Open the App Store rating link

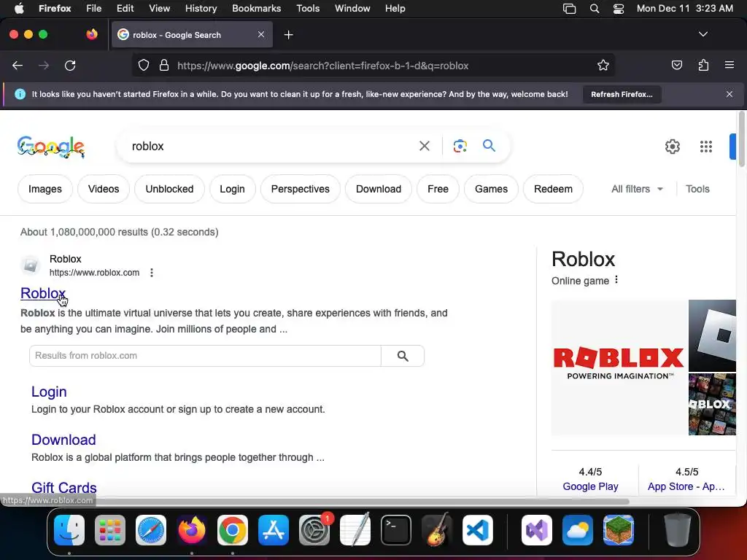pos(686,486)
